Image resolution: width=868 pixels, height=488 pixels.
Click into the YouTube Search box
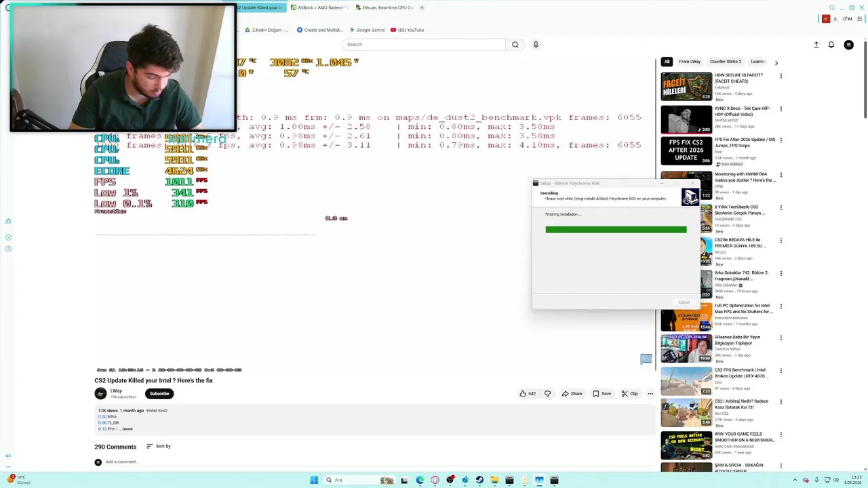[424, 45]
